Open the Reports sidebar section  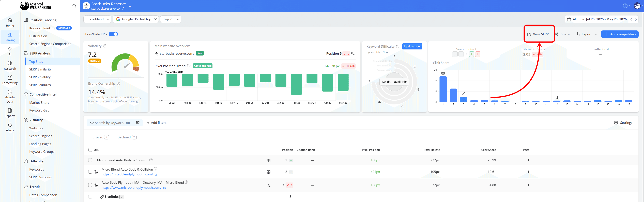point(10,113)
